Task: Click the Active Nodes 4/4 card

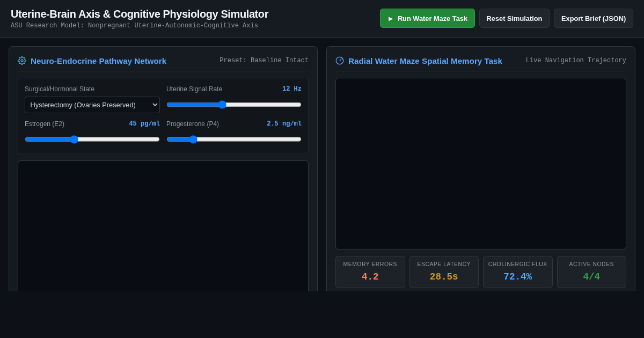Action: [591, 272]
